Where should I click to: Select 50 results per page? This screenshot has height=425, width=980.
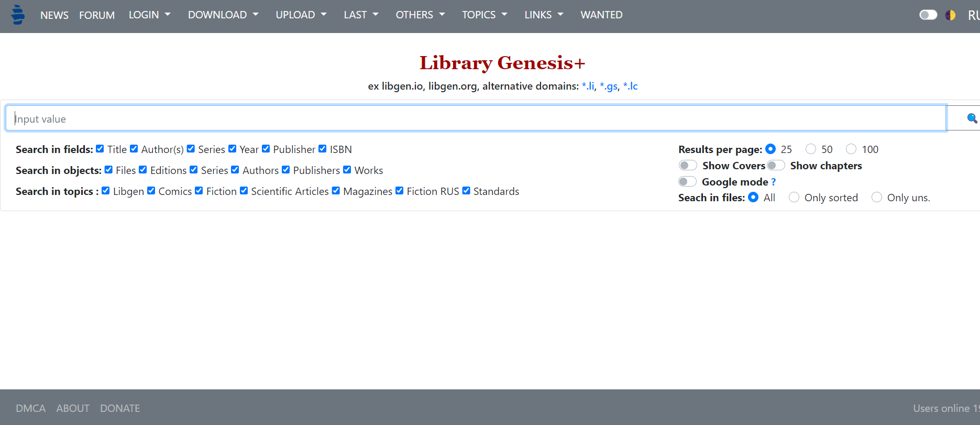(811, 149)
